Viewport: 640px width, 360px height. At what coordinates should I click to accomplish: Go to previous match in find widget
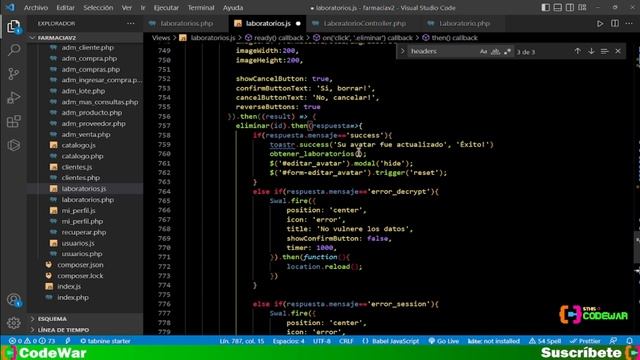578,51
